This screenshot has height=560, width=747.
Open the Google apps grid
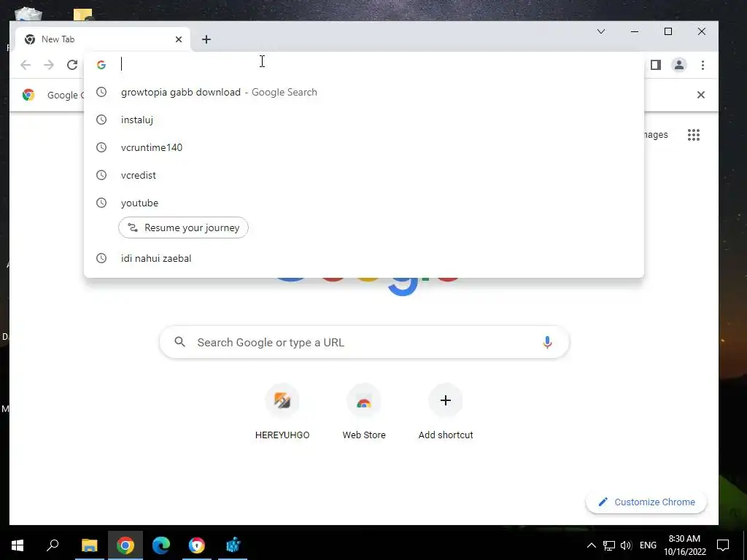(694, 135)
